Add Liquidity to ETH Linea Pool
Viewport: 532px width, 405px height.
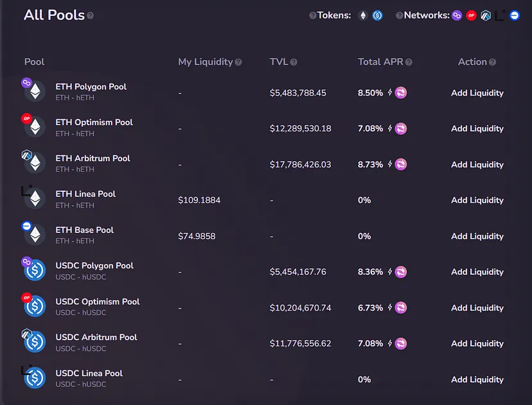(477, 200)
